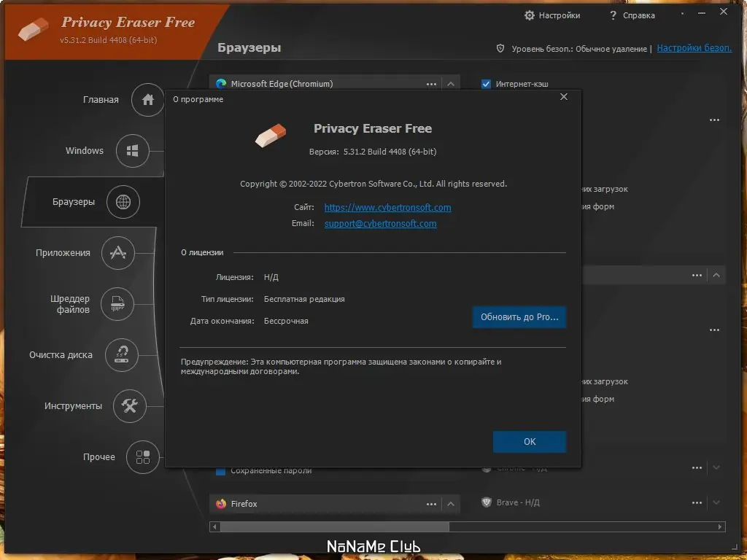Toggle the Сохраненные пароли checkbox
Image resolution: width=747 pixels, height=560 pixels.
click(220, 471)
